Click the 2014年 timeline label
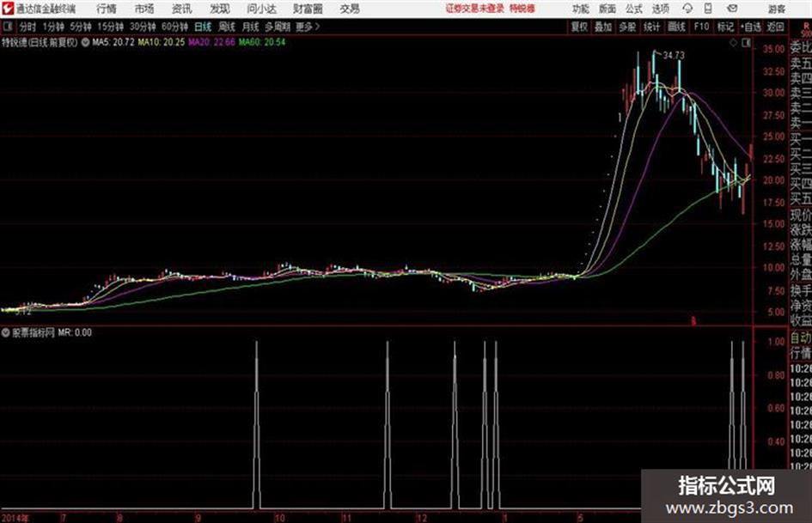Viewport: 812px width, 523px height. pos(15,518)
